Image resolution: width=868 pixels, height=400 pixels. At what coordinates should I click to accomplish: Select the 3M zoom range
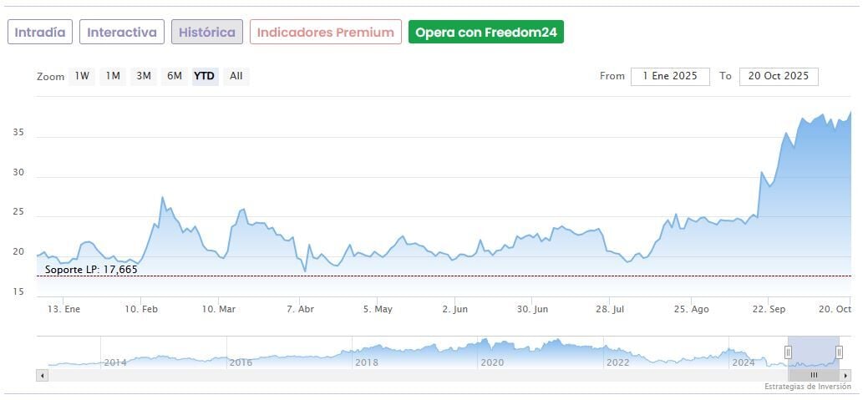coord(144,76)
